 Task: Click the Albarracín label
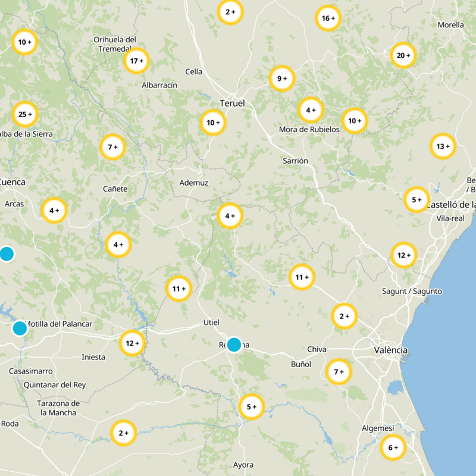[x=159, y=85]
